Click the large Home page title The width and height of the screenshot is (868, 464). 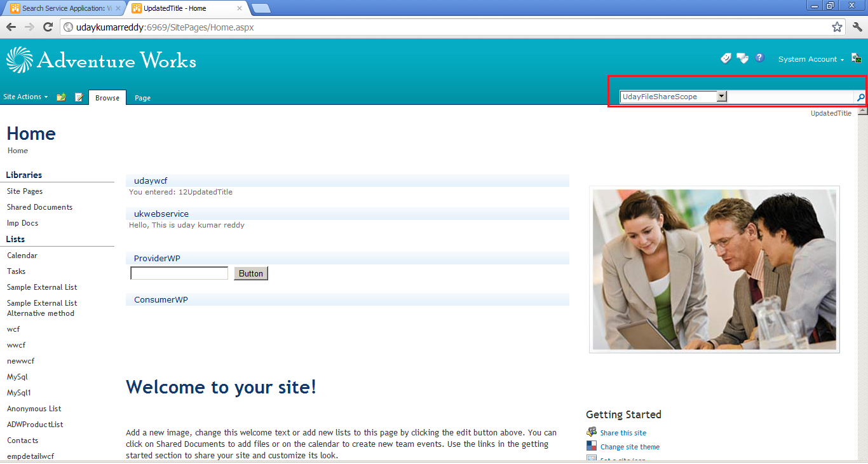(x=31, y=133)
